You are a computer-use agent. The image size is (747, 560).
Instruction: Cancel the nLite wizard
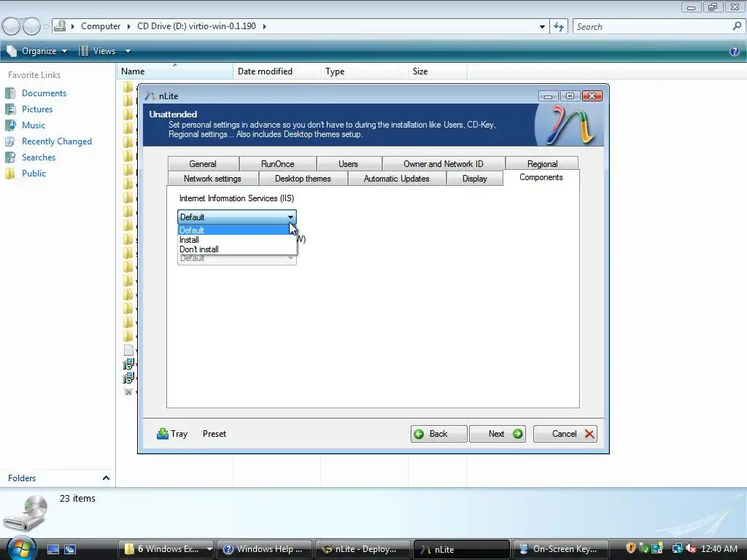pyautogui.click(x=565, y=434)
